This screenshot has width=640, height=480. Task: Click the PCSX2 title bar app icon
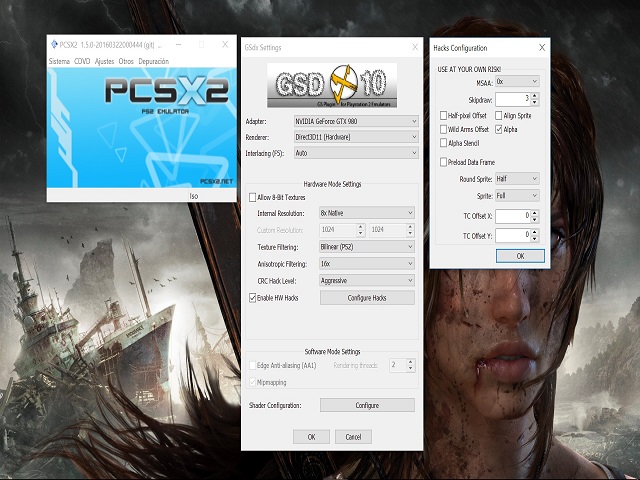pos(54,44)
